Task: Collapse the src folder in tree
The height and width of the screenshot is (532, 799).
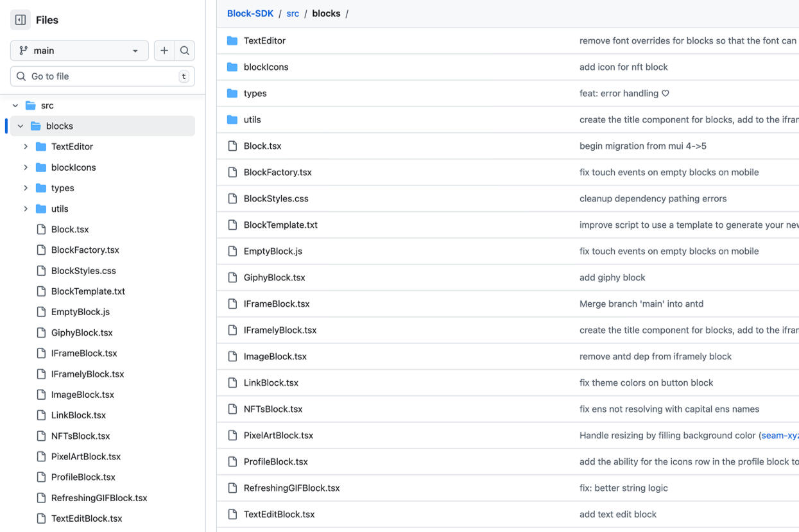Action: pos(15,105)
